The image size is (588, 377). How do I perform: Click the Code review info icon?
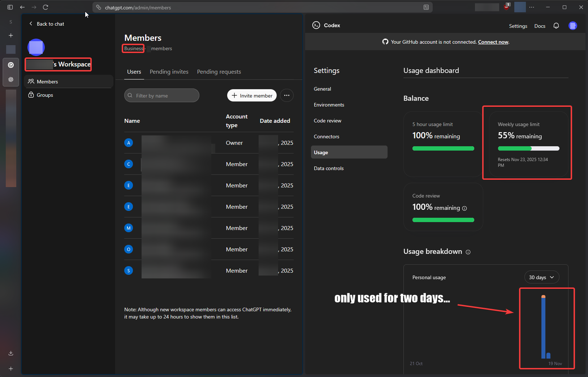pyautogui.click(x=464, y=208)
